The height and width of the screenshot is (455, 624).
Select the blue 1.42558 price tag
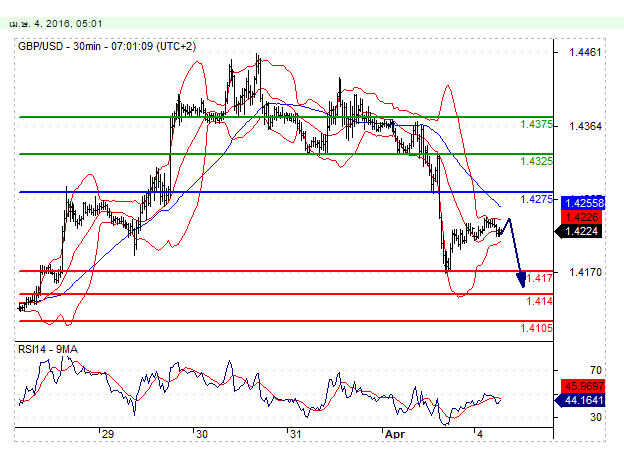[x=582, y=202]
